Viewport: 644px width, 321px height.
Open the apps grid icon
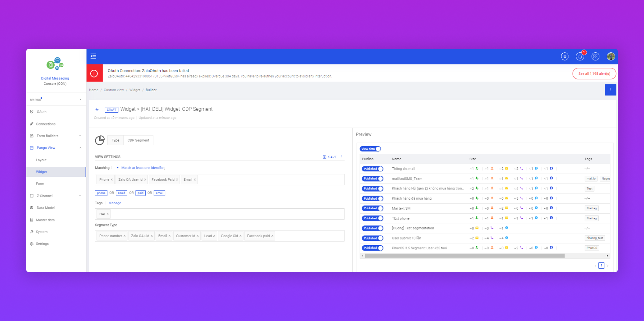[x=595, y=57]
